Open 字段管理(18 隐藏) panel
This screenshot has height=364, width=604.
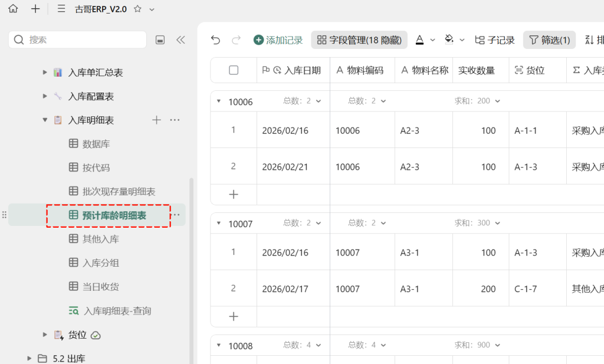click(359, 40)
